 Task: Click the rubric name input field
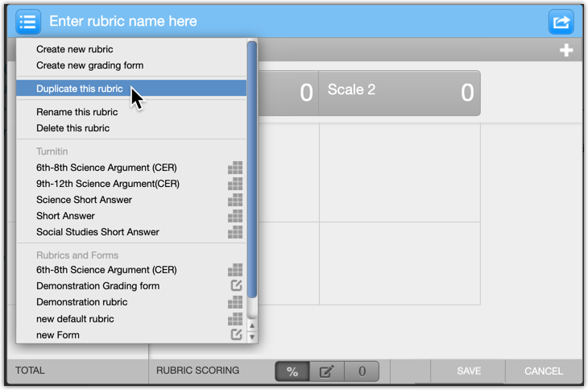click(290, 22)
